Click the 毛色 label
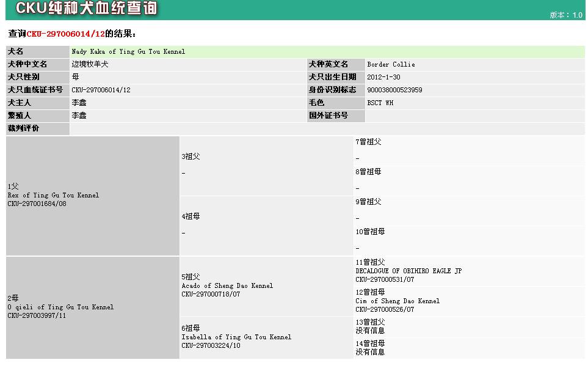Screen dimensions: 588x368 [316, 103]
